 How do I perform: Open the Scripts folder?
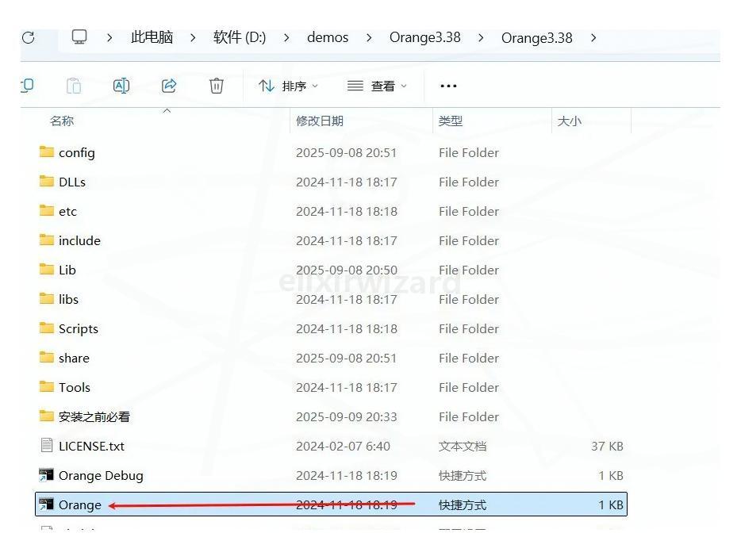tap(79, 328)
